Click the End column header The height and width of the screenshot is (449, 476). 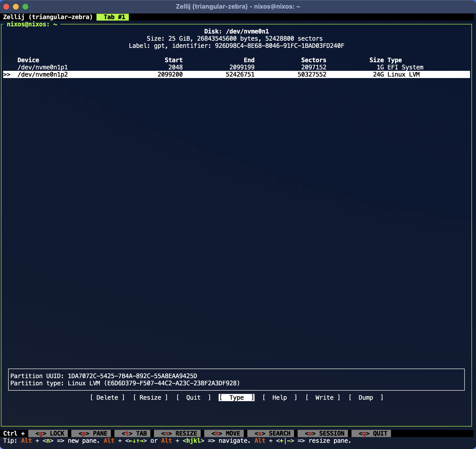(249, 60)
